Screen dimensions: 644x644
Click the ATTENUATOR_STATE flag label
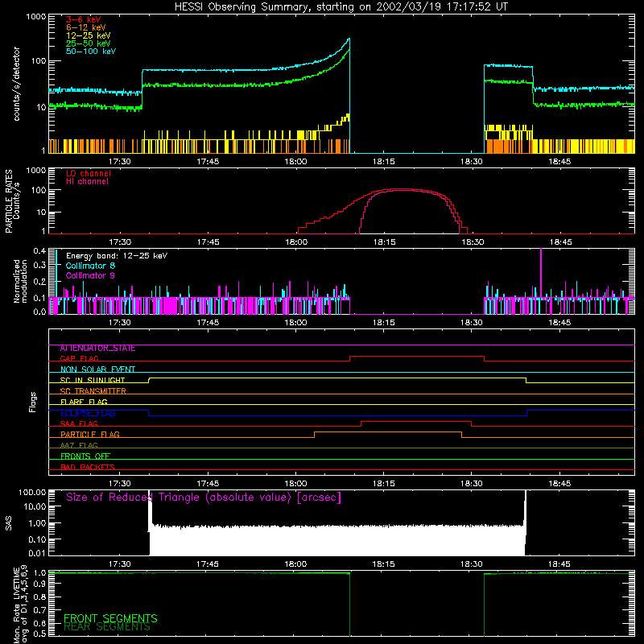97,349
